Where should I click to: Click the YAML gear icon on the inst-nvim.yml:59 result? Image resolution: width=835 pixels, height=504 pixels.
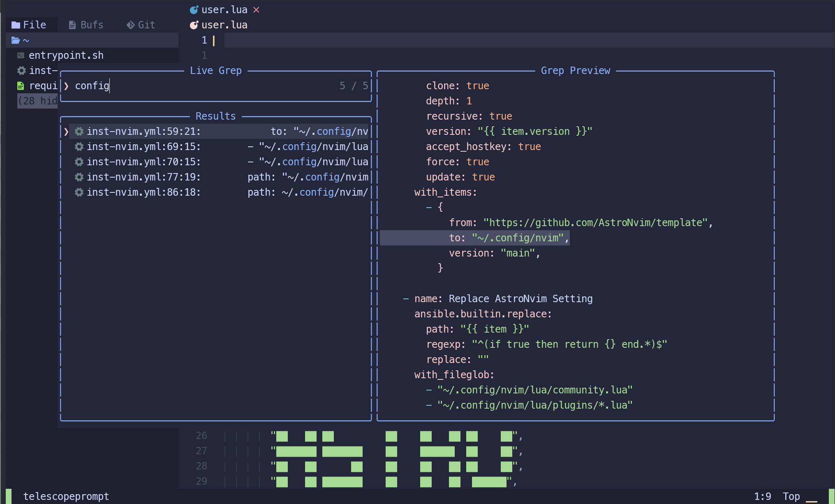(79, 131)
